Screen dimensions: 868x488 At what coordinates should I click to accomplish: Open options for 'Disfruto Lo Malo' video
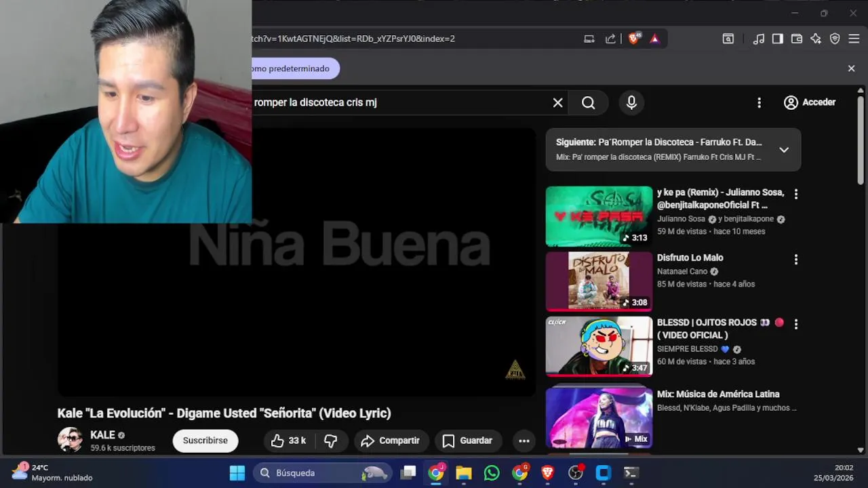(796, 259)
